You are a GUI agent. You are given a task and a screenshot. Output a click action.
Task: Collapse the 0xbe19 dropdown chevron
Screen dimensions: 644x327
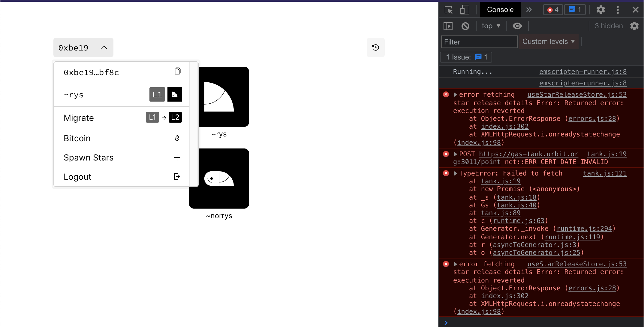pos(104,47)
